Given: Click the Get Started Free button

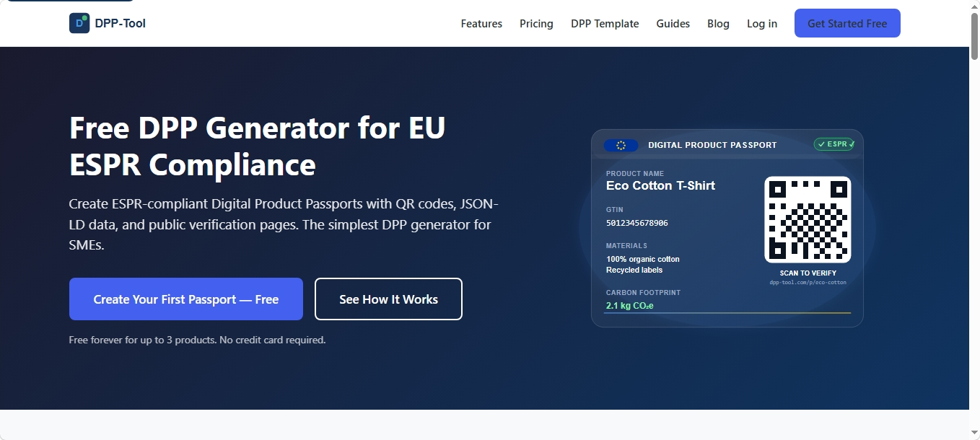Looking at the screenshot, I should (847, 23).
